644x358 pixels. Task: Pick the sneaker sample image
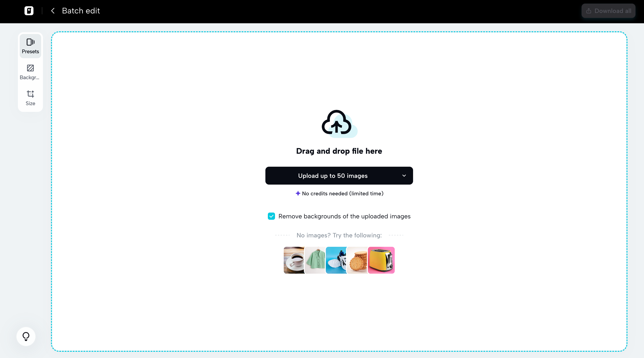tap(337, 260)
